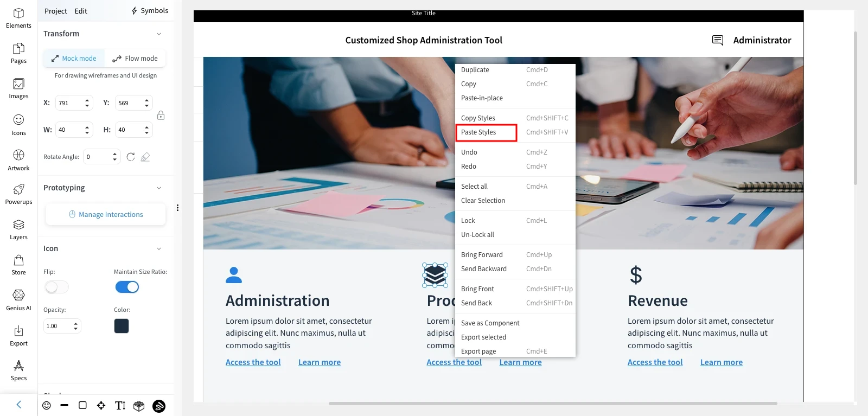Choose Bring Forward in the context menu
This screenshot has height=416, width=868.
coord(515,255)
